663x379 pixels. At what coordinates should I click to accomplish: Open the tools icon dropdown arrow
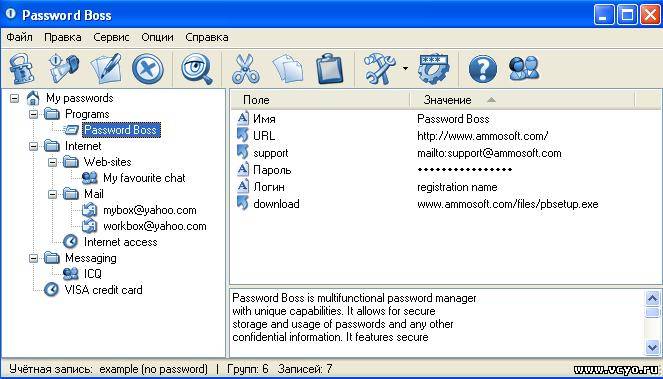[405, 69]
